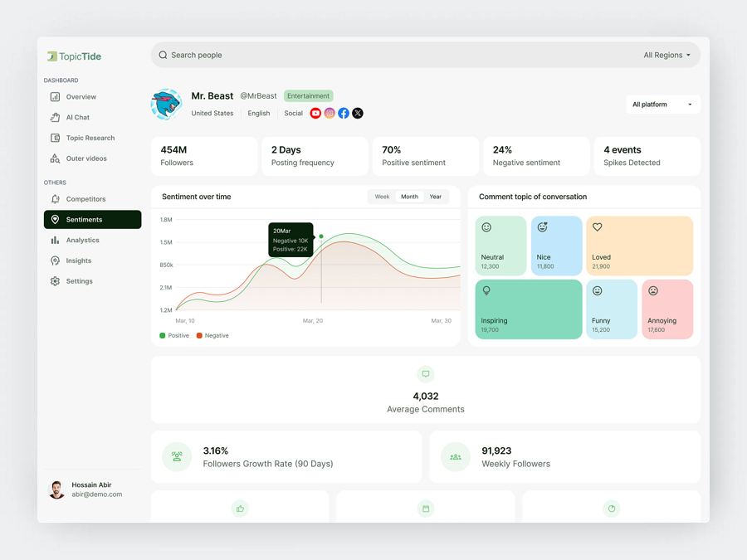
Task: Click the smiley icon on Funny tile
Action: [x=598, y=290]
